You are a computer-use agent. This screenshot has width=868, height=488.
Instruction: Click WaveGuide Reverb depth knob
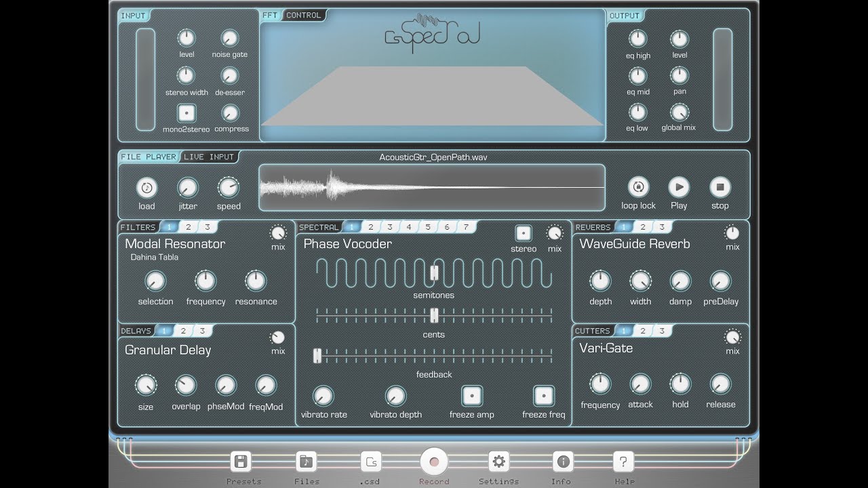click(x=600, y=281)
